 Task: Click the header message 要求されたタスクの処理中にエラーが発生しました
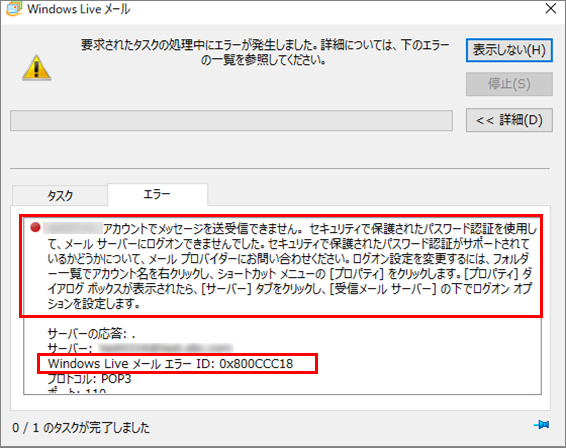pyautogui.click(x=265, y=52)
